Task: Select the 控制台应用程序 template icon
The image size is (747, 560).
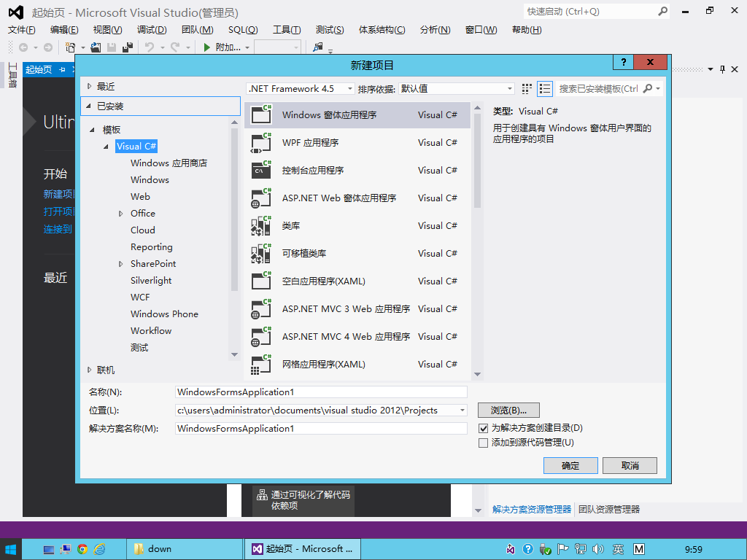Action: 261,170
